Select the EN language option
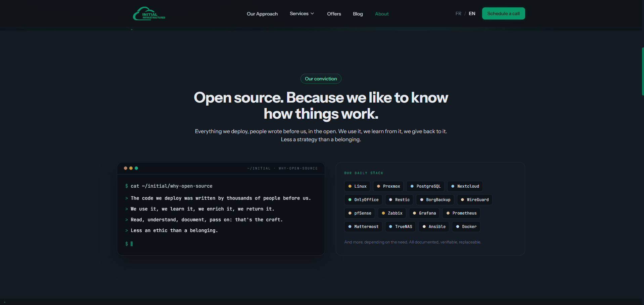The width and height of the screenshot is (644, 305). coord(472,13)
